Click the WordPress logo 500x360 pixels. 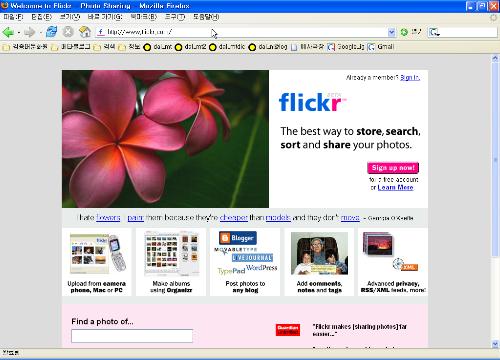tap(262, 267)
